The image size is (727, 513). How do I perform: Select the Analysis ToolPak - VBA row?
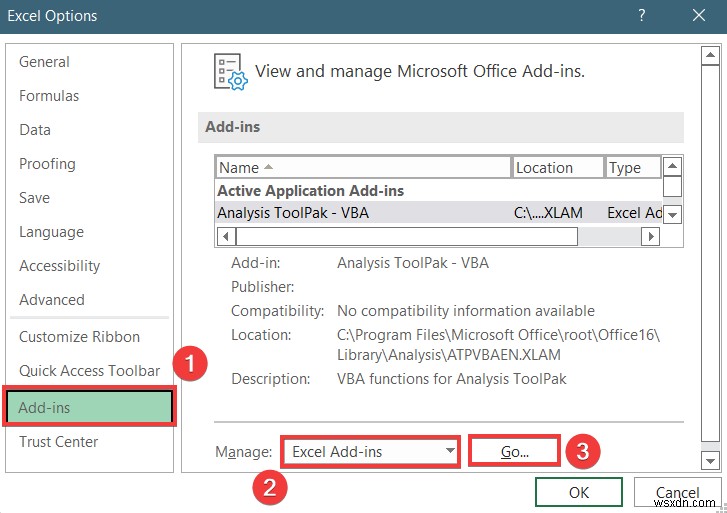point(439,212)
